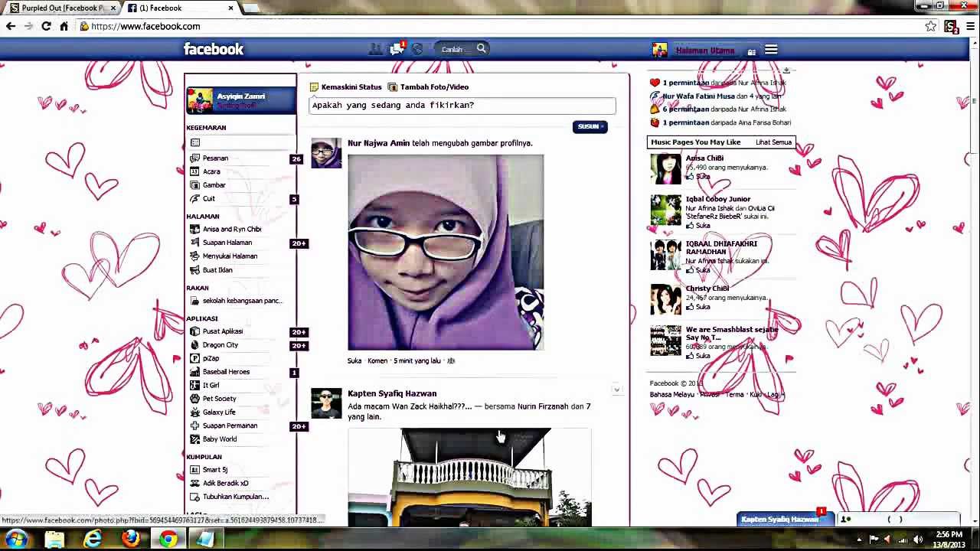Viewport: 980px width, 551px height.
Task: Click the browser home icon
Action: pos(64,26)
